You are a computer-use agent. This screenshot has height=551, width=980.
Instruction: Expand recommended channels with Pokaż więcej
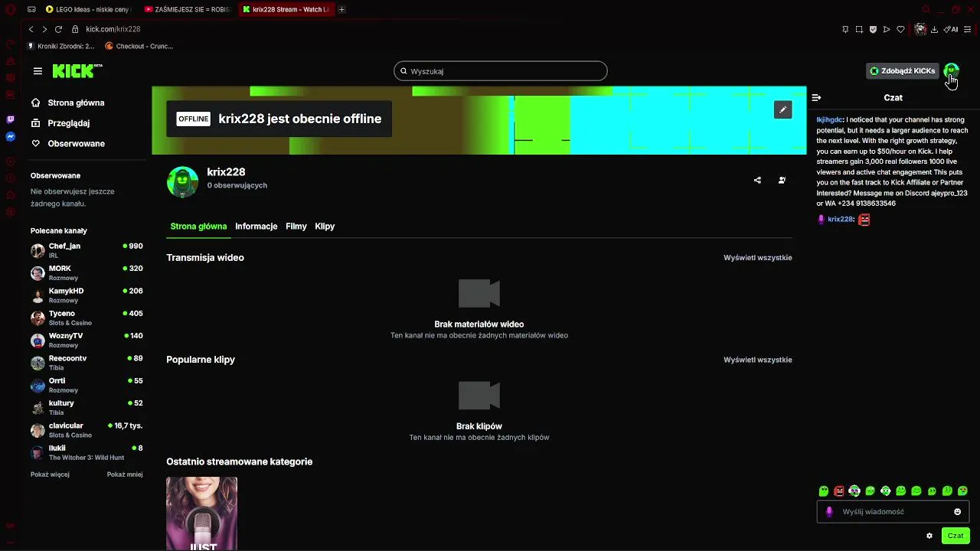pyautogui.click(x=50, y=474)
